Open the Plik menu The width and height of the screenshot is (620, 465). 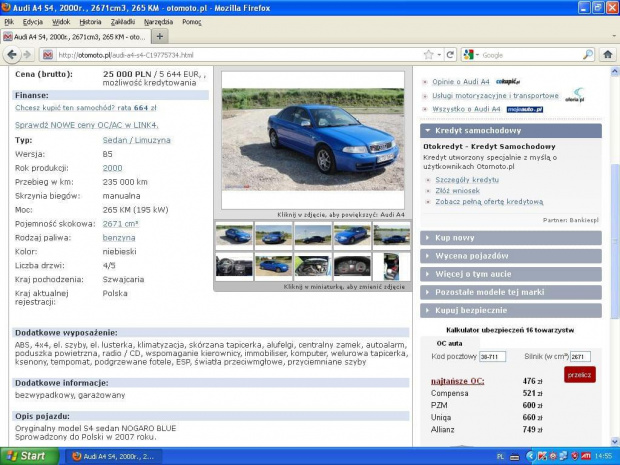tap(9, 22)
